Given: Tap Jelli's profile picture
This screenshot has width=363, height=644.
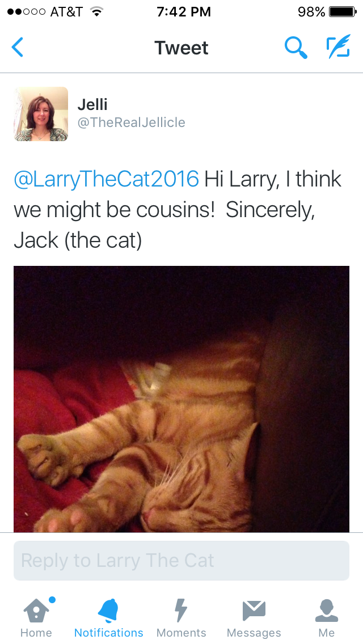Looking at the screenshot, I should [x=41, y=114].
